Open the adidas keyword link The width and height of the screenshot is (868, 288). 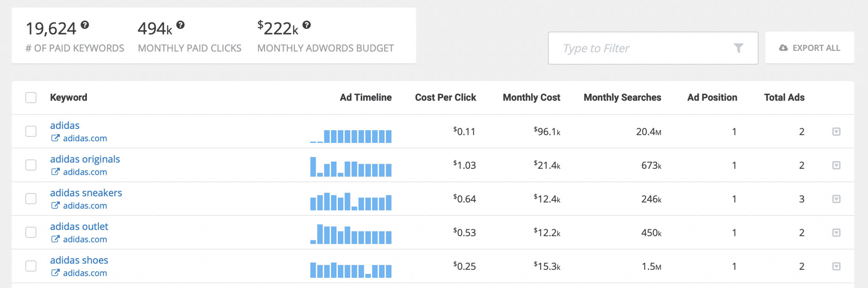(x=65, y=126)
